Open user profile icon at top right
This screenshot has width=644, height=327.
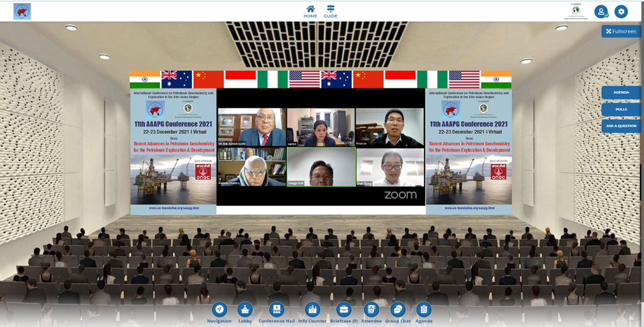pyautogui.click(x=601, y=12)
